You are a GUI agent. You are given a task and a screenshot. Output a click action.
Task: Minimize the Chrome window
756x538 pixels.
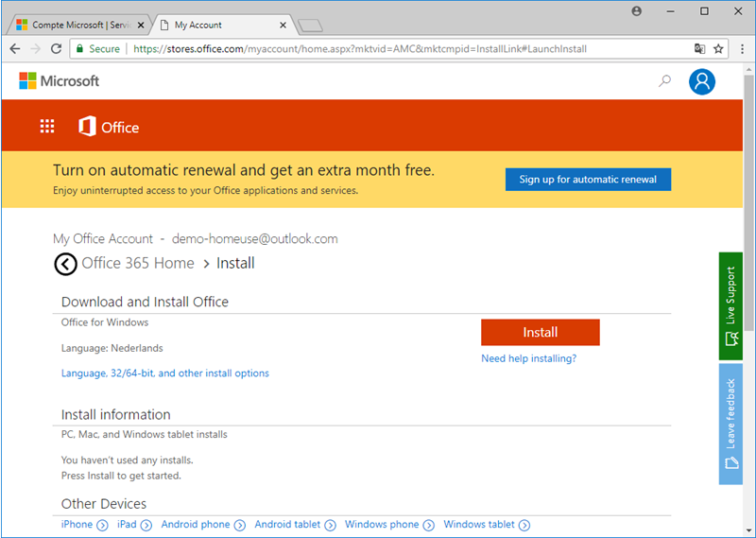pyautogui.click(x=670, y=11)
